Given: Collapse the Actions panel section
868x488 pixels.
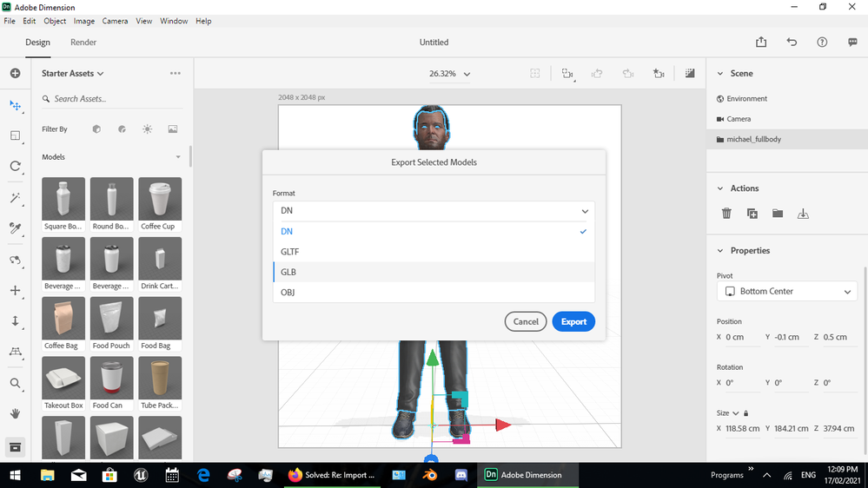Looking at the screenshot, I should (720, 188).
